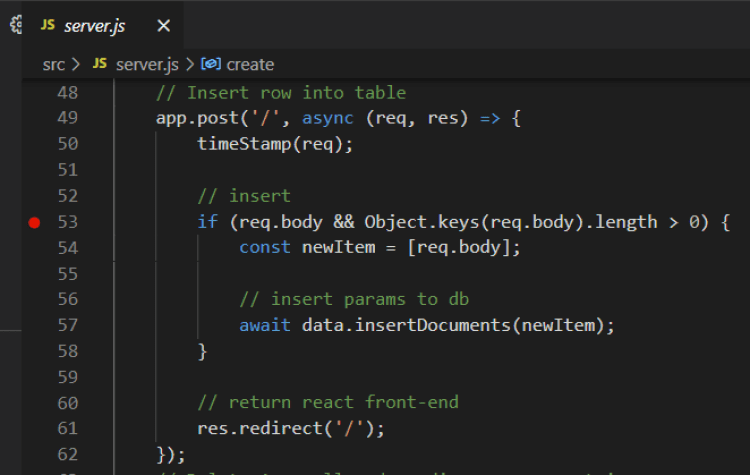Place the cursor in the 'Insert row into table' comment

[x=296, y=93]
